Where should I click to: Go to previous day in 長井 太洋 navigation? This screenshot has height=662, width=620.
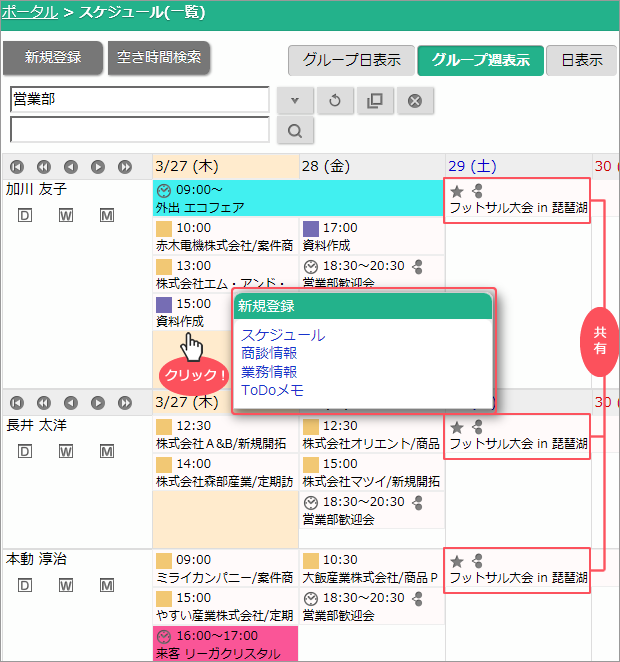coord(71,403)
